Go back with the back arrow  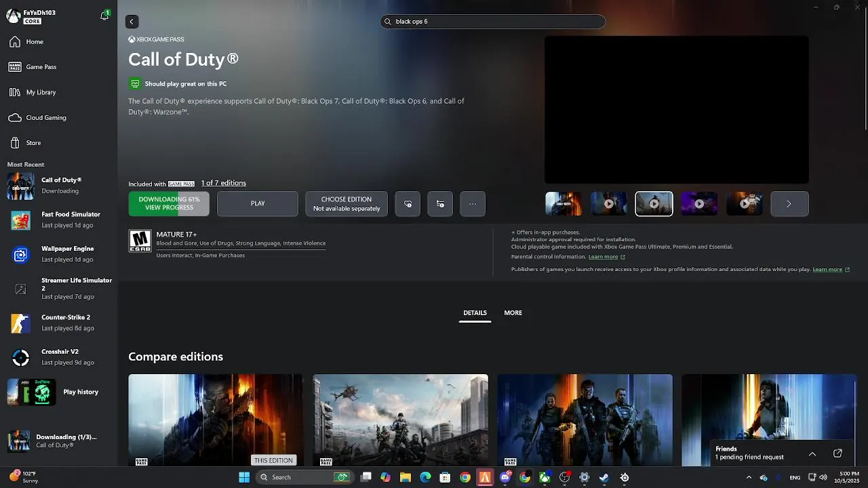(132, 22)
